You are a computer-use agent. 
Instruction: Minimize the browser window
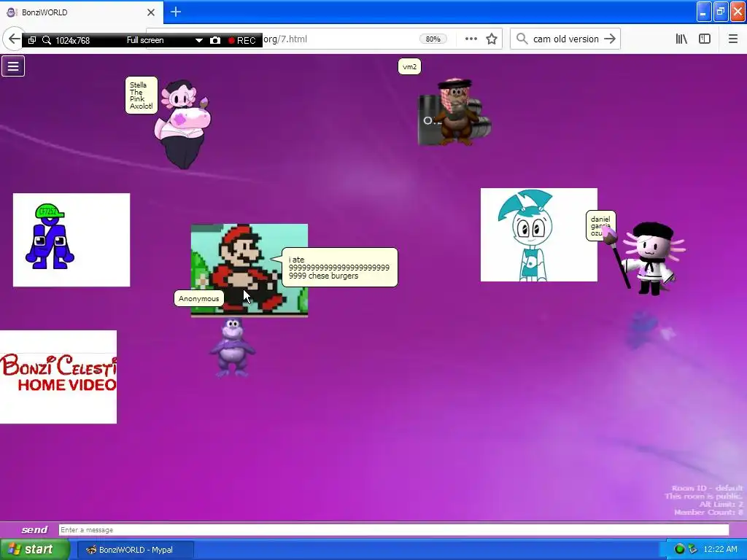point(704,12)
